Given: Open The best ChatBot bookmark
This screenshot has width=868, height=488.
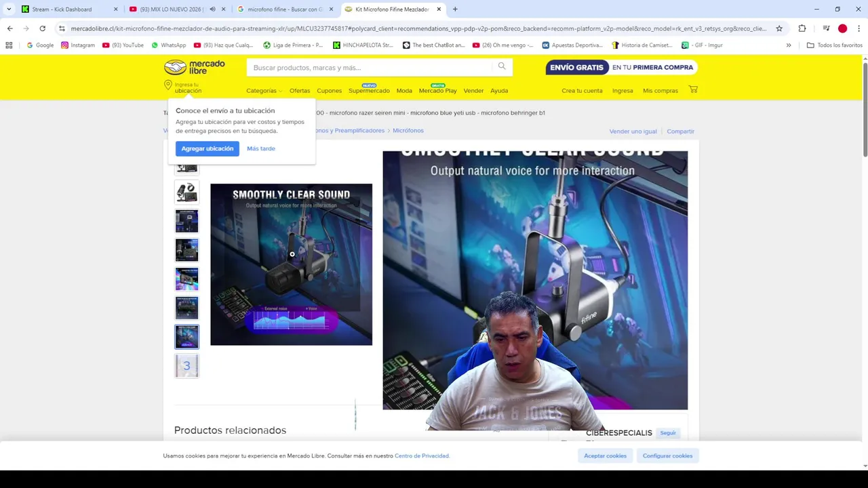Looking at the screenshot, I should [x=434, y=45].
